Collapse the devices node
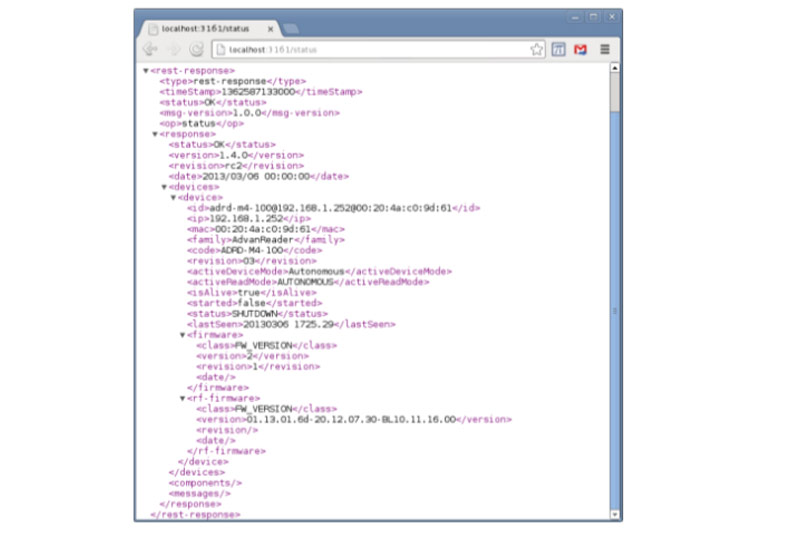800x540 pixels. [164, 187]
